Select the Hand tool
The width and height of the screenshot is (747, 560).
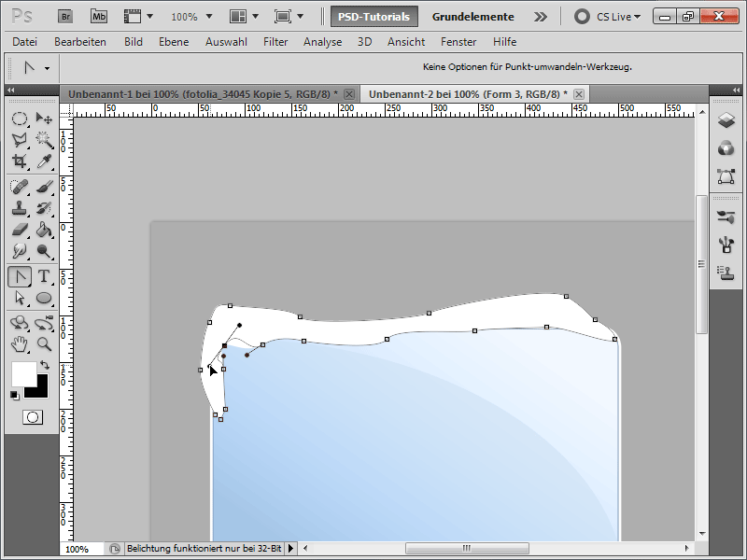20,343
